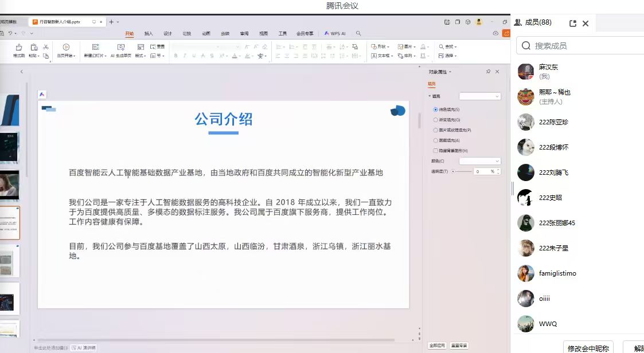Adjust the transparency (透明度) slider handle
The image size is (644, 353).
pyautogui.click(x=453, y=171)
